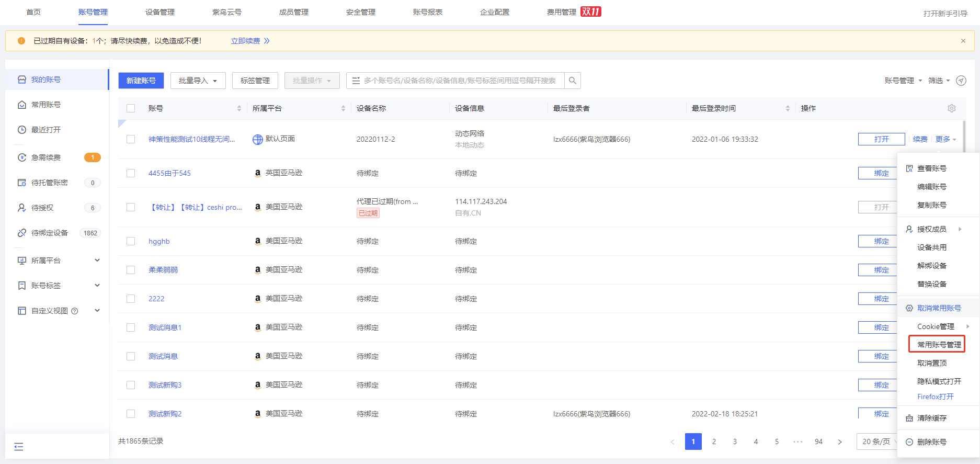Go to page 2 in pagination
This screenshot has width=980, height=464.
coord(714,442)
